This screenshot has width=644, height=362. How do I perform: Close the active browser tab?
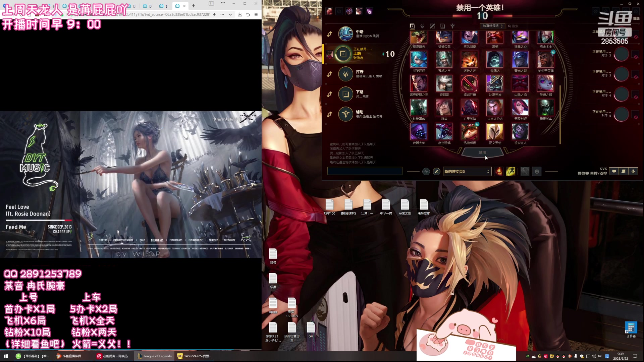point(184,6)
